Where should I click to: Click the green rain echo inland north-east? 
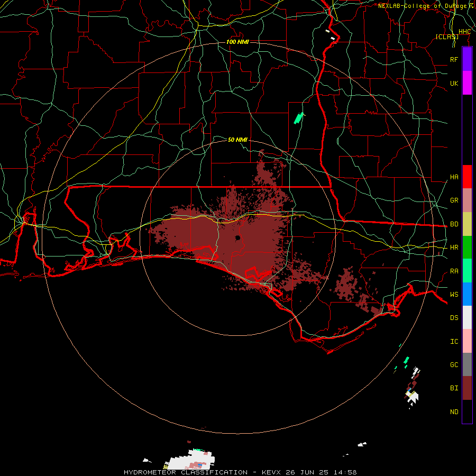click(299, 118)
